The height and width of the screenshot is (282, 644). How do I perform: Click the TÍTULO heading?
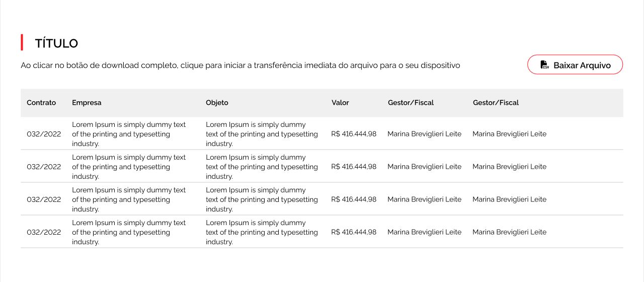[x=56, y=43]
